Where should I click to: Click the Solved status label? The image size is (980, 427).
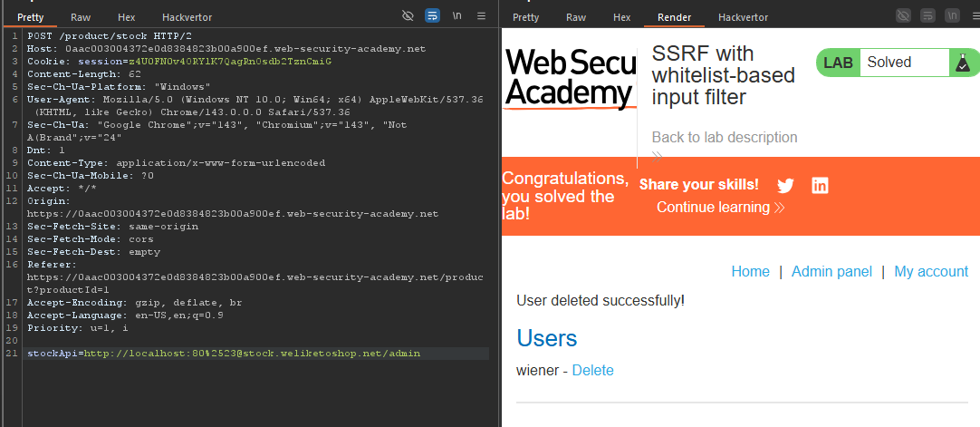(889, 63)
